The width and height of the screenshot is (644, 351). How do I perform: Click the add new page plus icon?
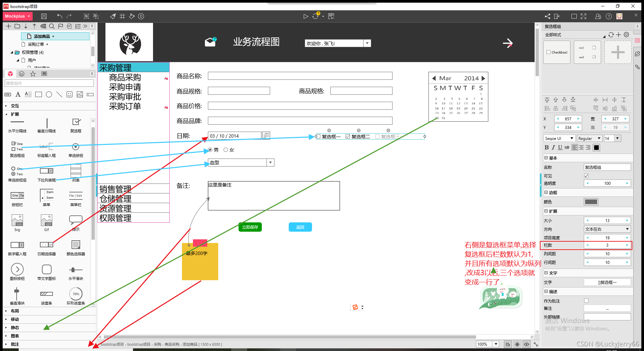click(x=9, y=26)
